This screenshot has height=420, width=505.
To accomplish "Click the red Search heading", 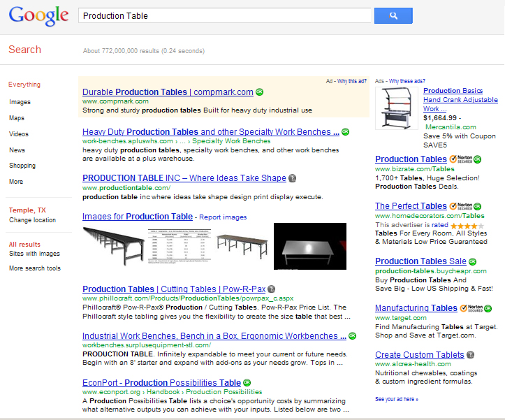I will (25, 50).
